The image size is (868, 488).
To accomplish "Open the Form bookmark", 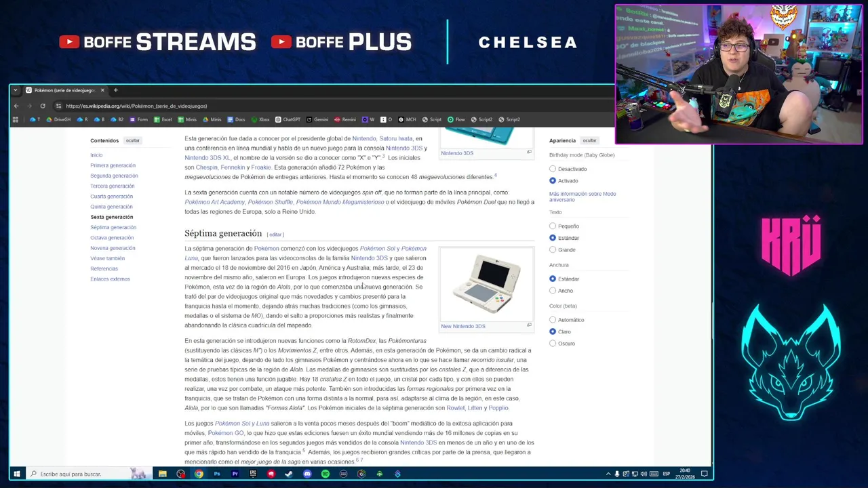I will 139,119.
